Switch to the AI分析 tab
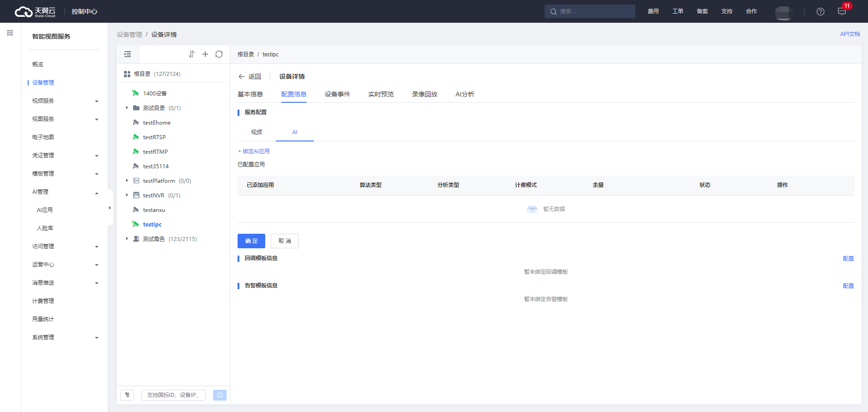Viewport: 868px width, 412px height. click(x=465, y=94)
